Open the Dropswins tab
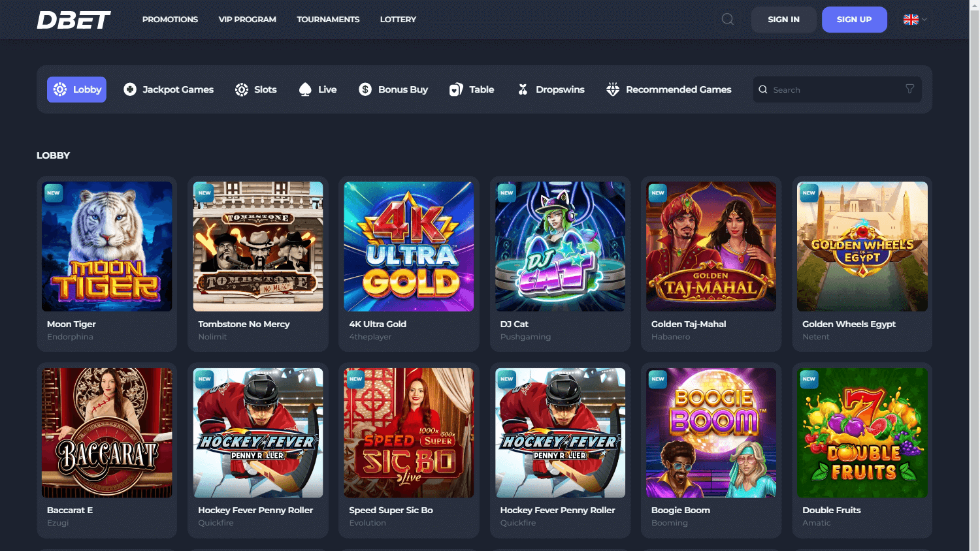 click(551, 89)
